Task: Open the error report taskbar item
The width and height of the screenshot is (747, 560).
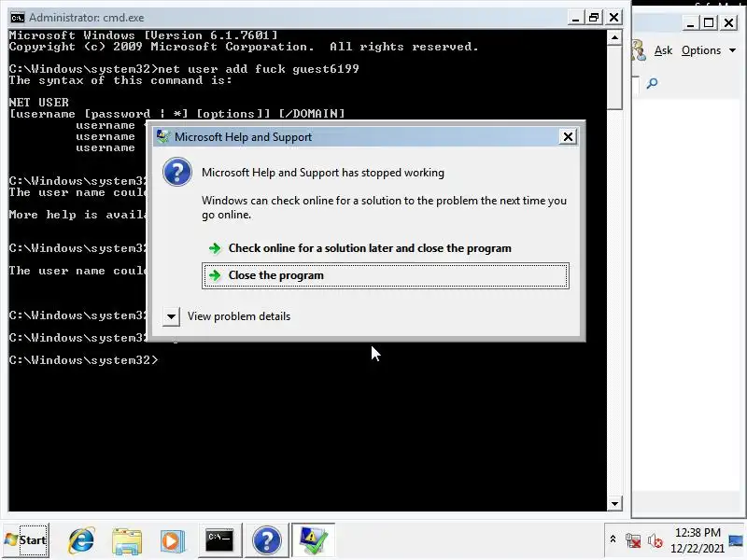Action: point(313,540)
